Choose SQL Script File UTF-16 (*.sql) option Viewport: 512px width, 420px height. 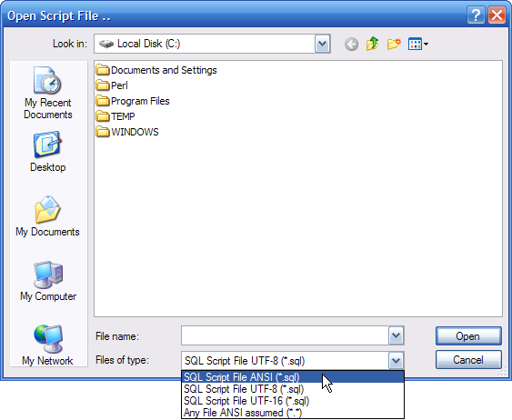coord(293,400)
